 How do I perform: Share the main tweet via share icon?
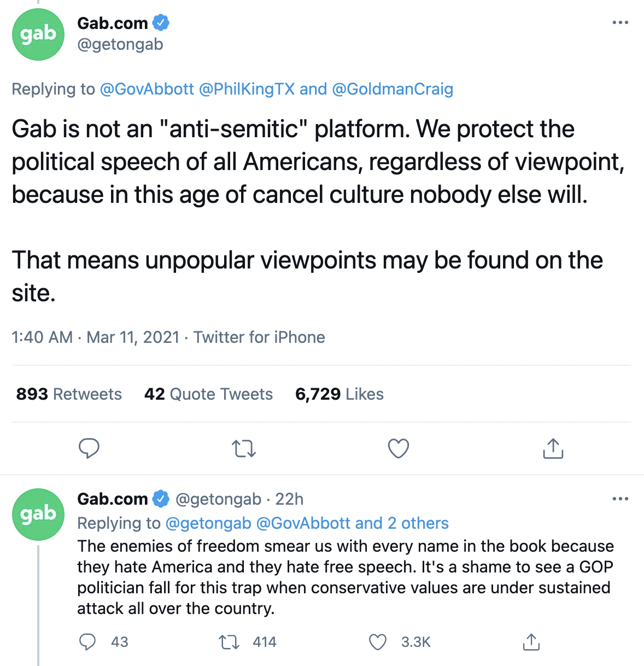click(553, 448)
